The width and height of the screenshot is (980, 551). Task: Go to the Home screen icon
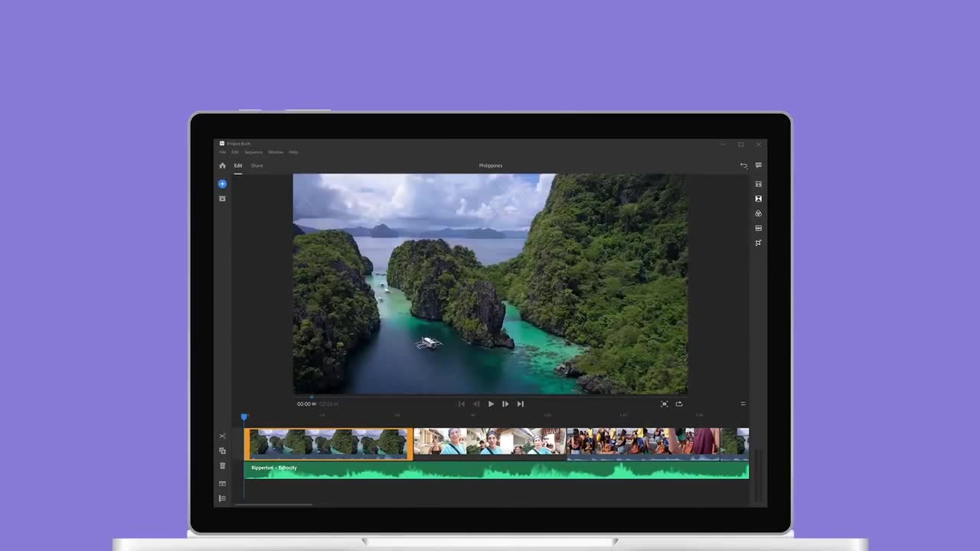tap(222, 165)
